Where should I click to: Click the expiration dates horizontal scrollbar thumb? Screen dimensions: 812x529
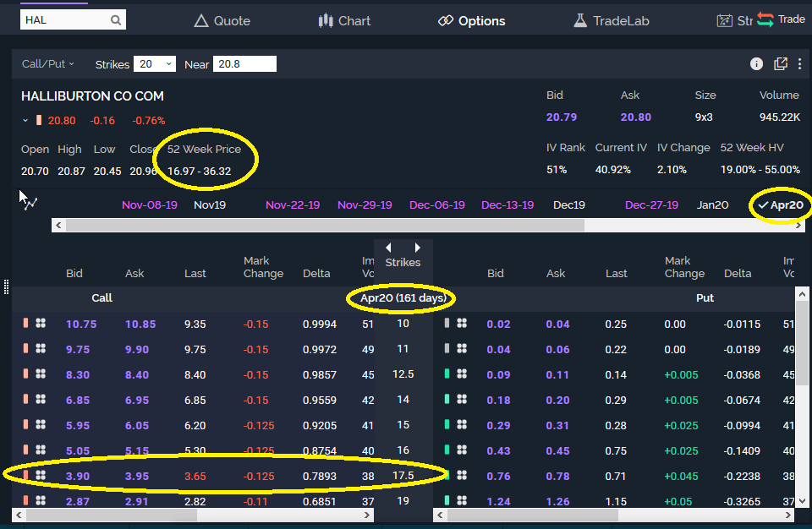point(325,225)
